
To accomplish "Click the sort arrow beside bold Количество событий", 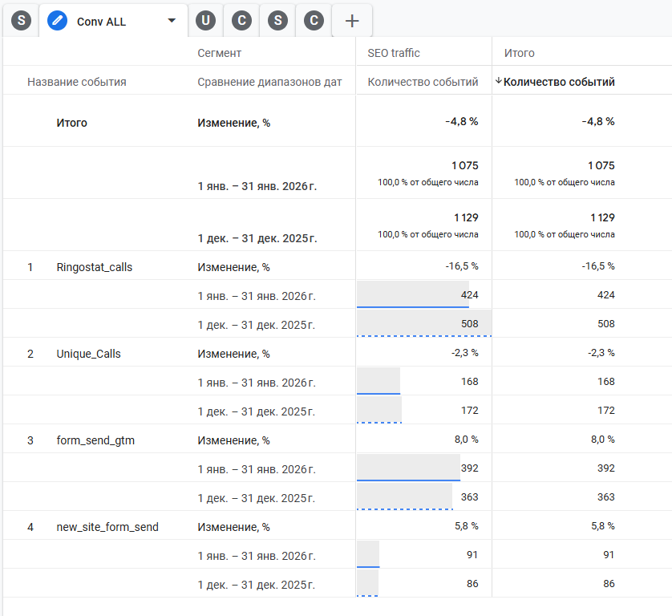I will (499, 80).
